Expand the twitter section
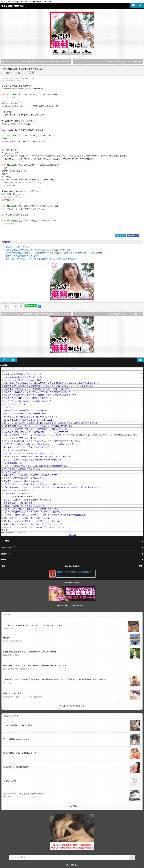The height and width of the screenshot is (868, 144). pyautogui.click(x=72, y=560)
